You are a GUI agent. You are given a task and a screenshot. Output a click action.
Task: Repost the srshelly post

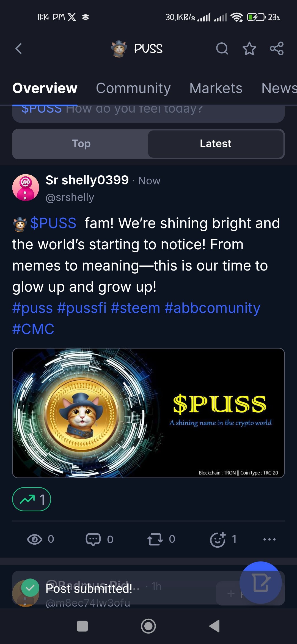tap(161, 539)
